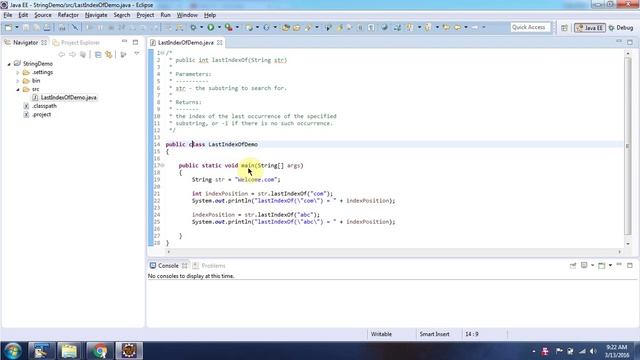Image resolution: width=640 pixels, height=360 pixels.
Task: Maximize the editor area
Action: (x=630, y=42)
